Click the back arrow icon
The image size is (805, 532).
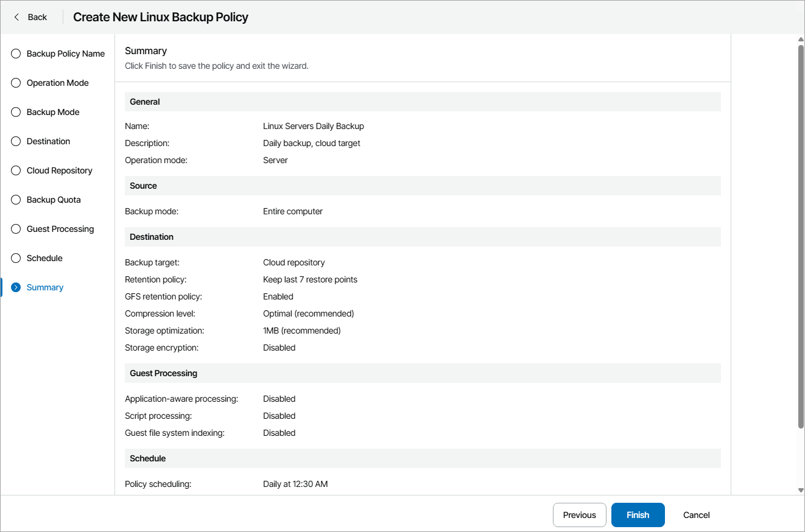pyautogui.click(x=17, y=17)
